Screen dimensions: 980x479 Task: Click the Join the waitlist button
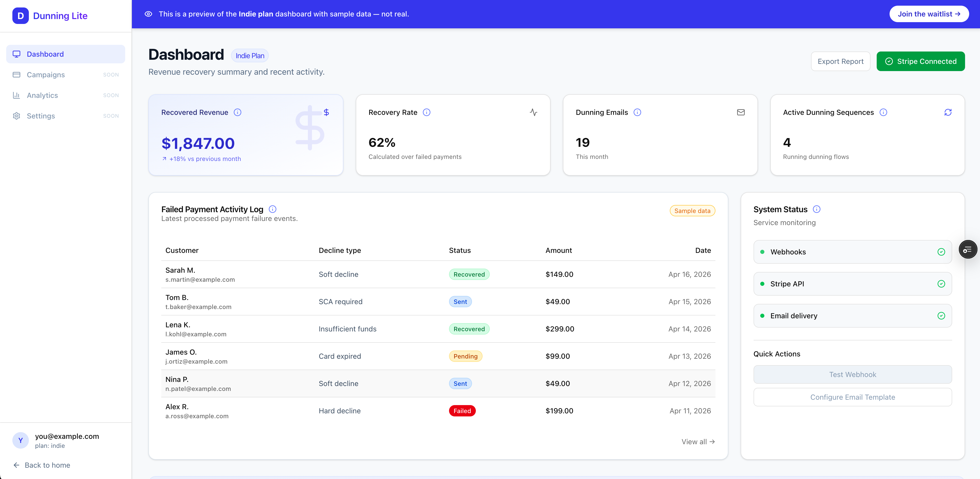click(929, 14)
